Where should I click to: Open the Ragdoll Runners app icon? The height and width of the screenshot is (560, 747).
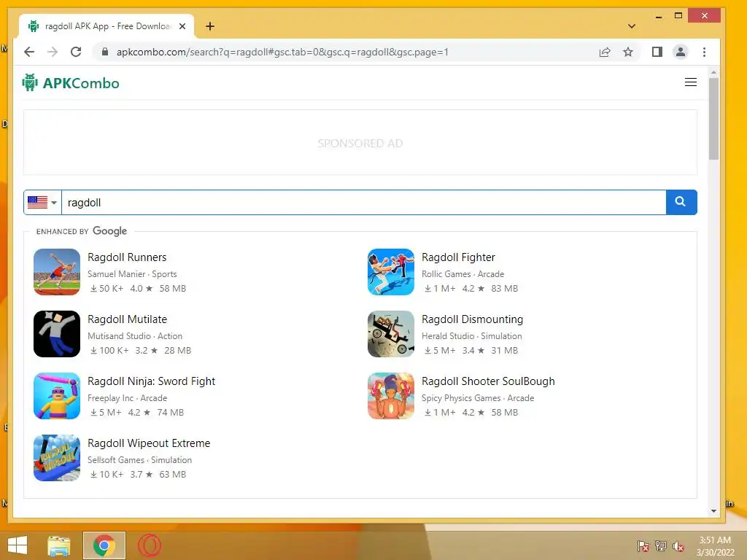pyautogui.click(x=57, y=272)
